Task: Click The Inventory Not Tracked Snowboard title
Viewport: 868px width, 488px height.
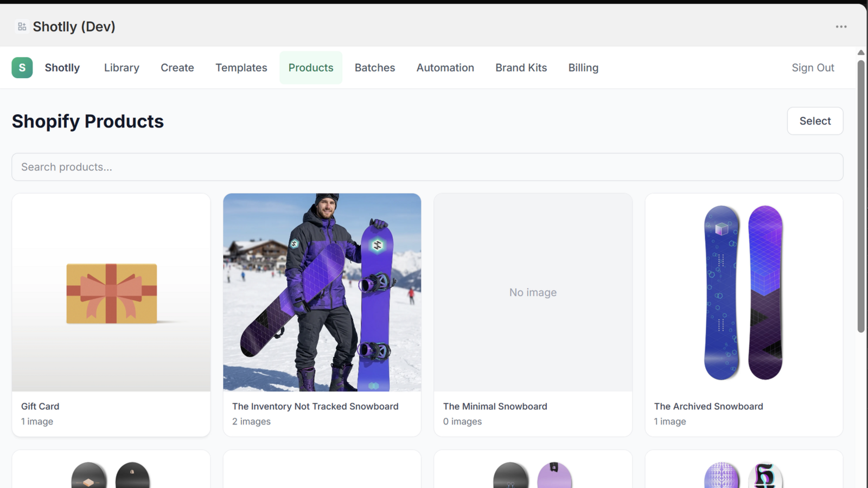Action: pos(315,407)
